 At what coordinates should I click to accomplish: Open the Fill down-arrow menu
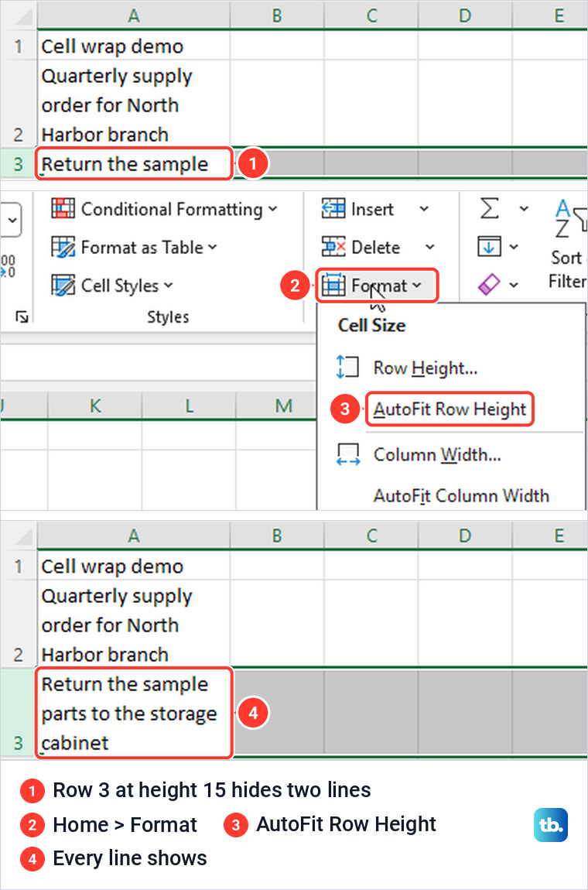click(x=498, y=248)
